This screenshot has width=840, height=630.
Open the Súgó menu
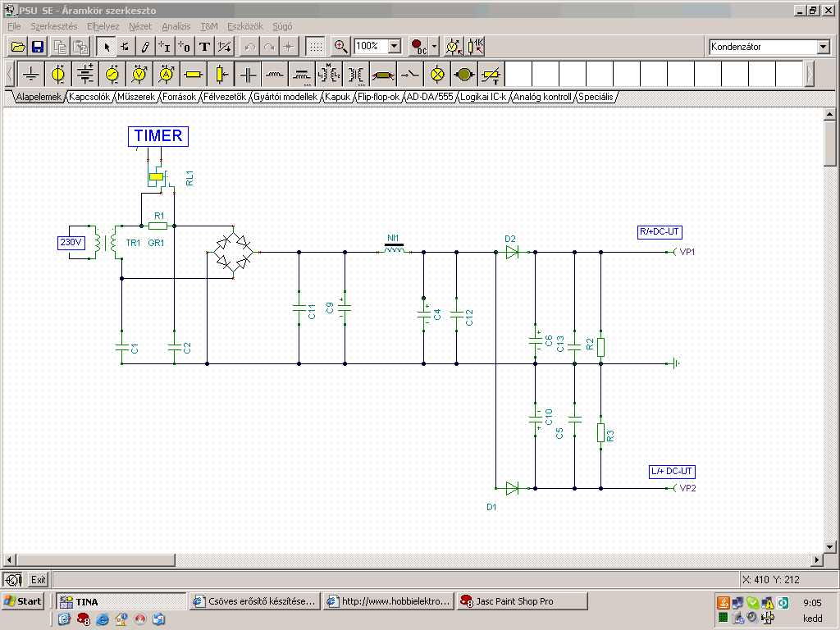tap(282, 26)
